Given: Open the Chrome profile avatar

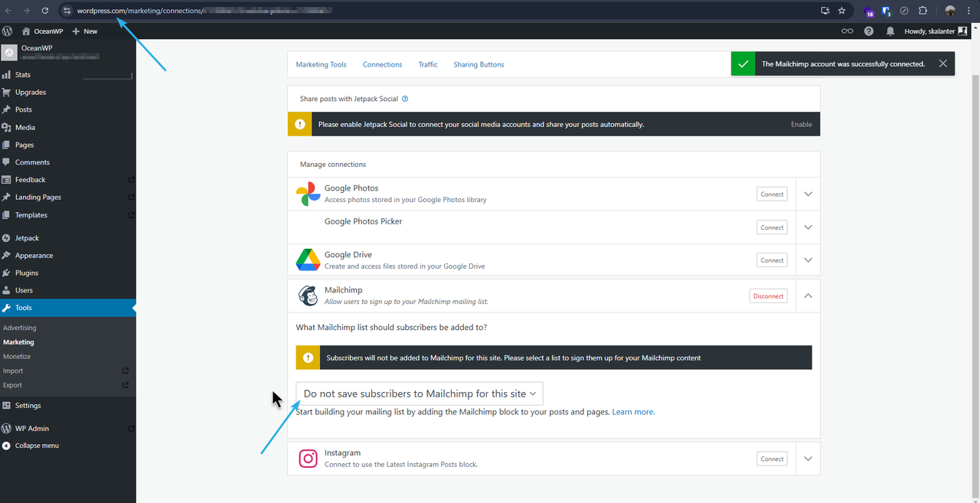Looking at the screenshot, I should [950, 11].
